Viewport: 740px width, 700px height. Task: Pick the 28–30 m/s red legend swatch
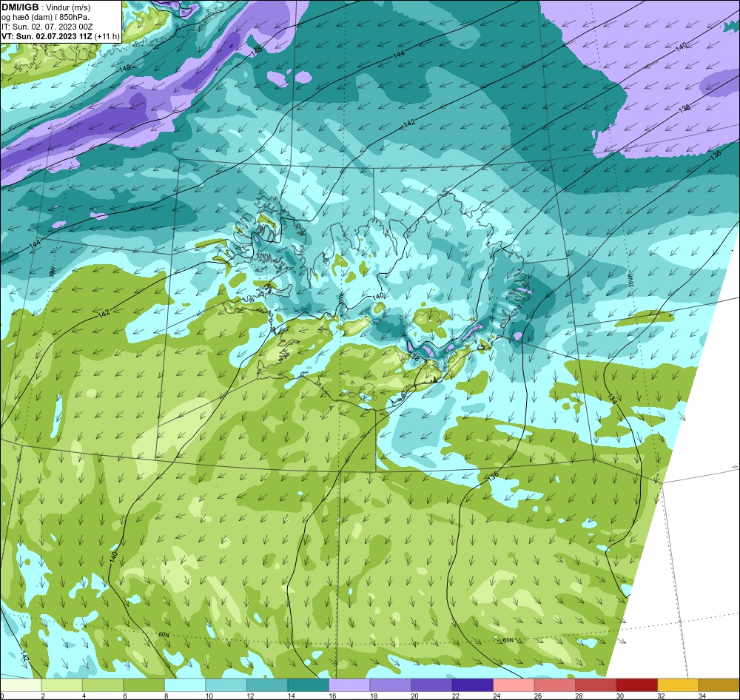pyautogui.click(x=596, y=685)
